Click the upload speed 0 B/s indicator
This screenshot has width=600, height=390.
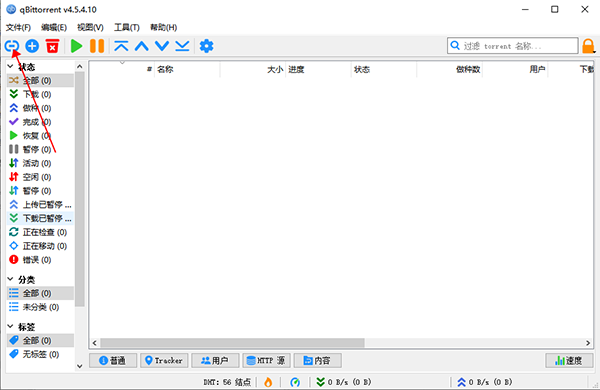tap(484, 382)
